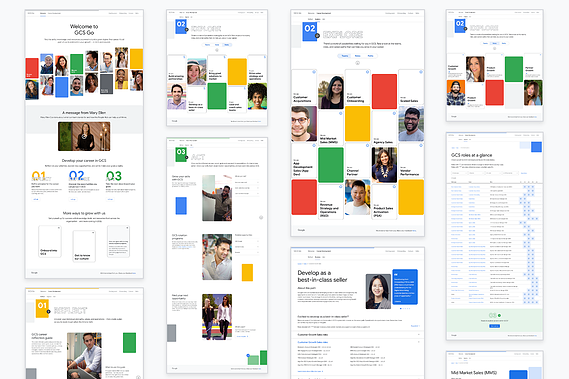This screenshot has height=379, width=569.
Task: Click the plus icon on Customer Onboarding card
Action: click(367, 72)
